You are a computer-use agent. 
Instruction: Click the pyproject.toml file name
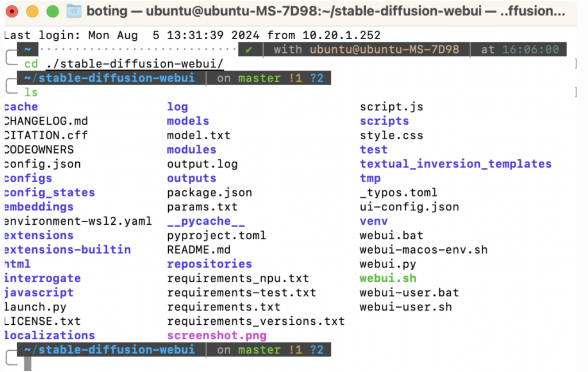[x=216, y=235]
